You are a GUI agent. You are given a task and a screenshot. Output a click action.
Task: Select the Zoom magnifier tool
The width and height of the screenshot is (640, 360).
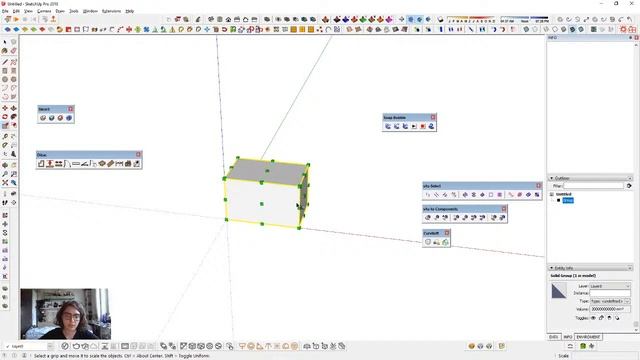5,174
